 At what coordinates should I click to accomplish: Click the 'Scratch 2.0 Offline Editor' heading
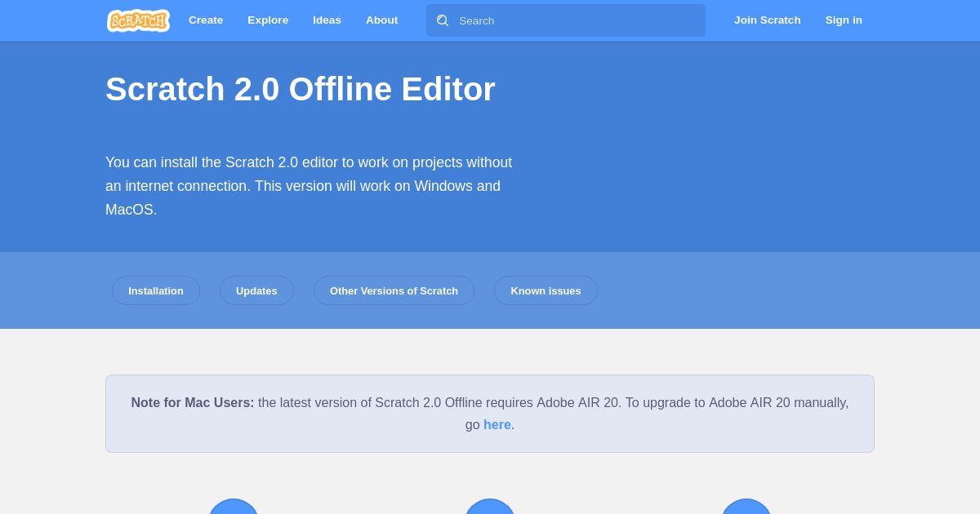(x=301, y=89)
